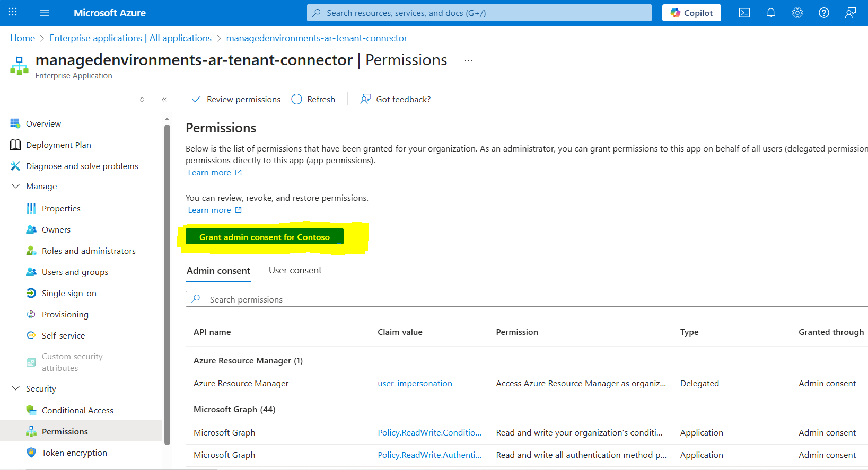Viewport: 868px width, 470px height.
Task: Focus the Search permissions field
Action: (527, 299)
